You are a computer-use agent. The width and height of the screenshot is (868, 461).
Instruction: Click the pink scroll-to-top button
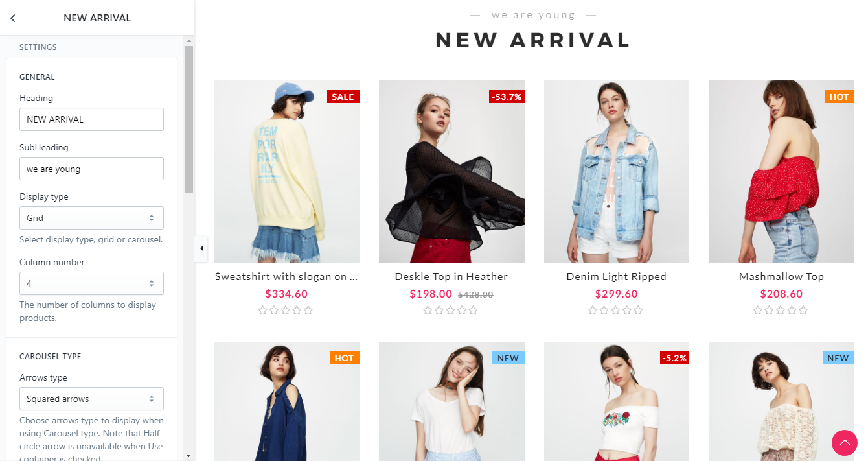tap(845, 443)
